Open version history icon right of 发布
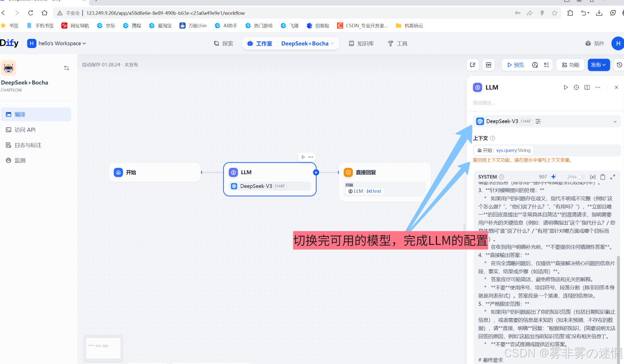624x364 pixels. [x=619, y=65]
